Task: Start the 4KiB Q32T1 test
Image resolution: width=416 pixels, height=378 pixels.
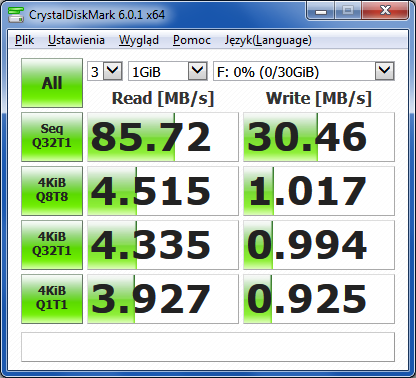Action: (x=52, y=245)
